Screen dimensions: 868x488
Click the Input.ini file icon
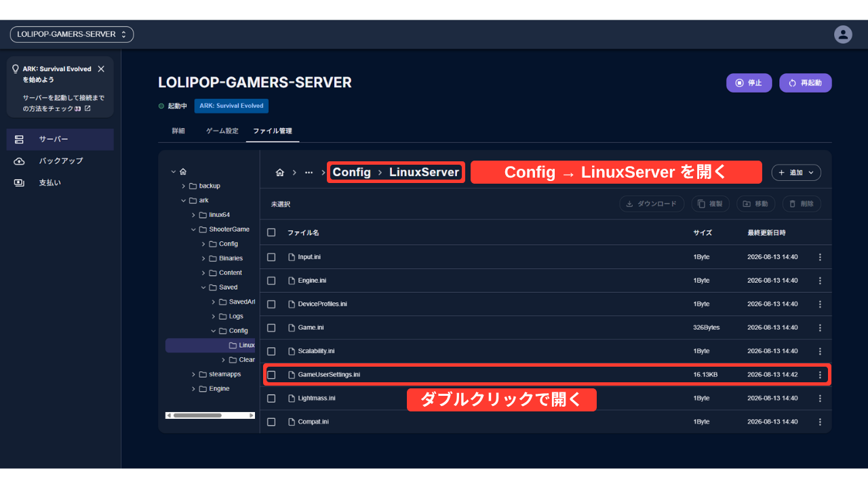coord(292,257)
